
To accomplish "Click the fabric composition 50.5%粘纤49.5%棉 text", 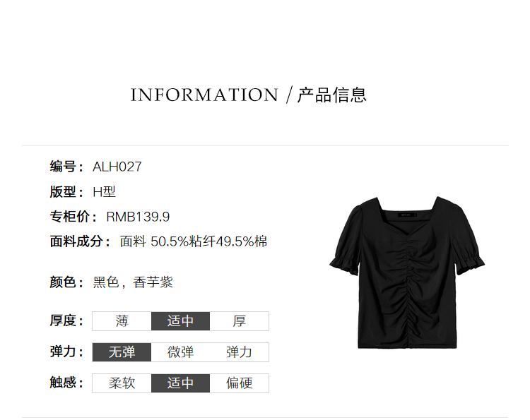I will [x=209, y=241].
